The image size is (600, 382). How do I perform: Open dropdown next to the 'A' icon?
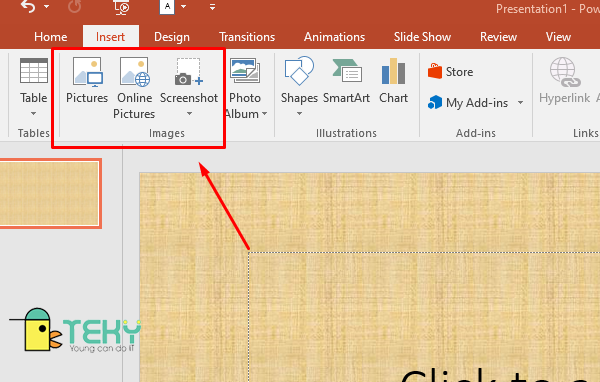tap(184, 7)
